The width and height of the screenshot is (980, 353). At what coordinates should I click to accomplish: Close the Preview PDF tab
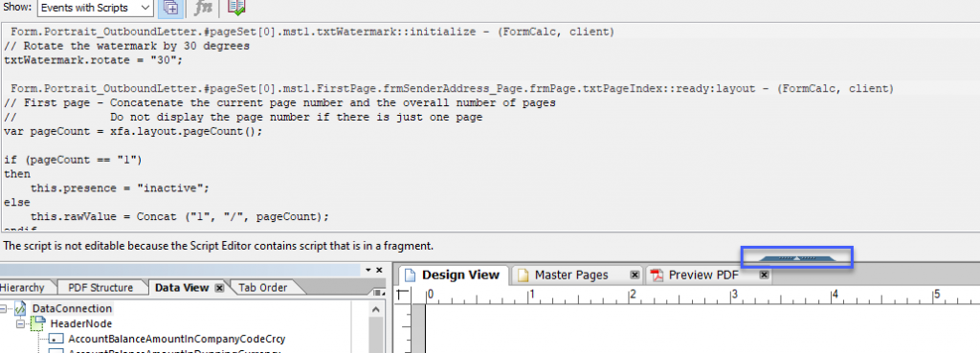point(764,275)
